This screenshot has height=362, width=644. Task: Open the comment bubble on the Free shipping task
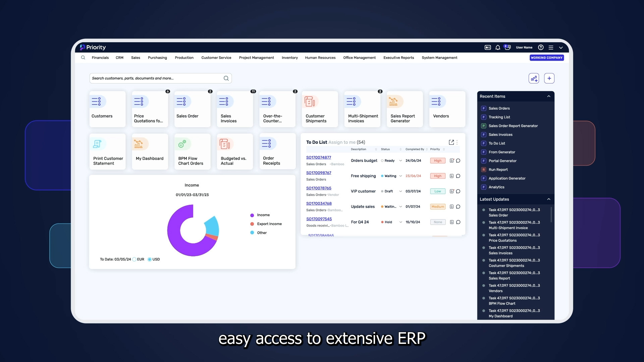tap(458, 176)
